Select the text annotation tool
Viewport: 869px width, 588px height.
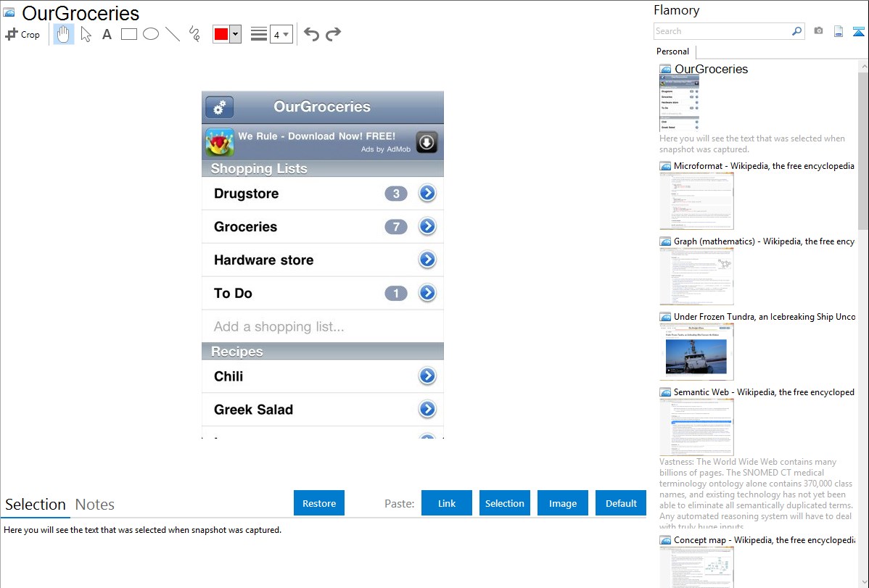[107, 34]
